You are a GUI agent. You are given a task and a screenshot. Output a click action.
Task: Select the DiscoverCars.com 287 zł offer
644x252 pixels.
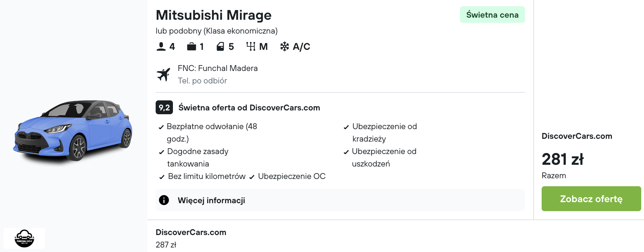click(x=191, y=238)
